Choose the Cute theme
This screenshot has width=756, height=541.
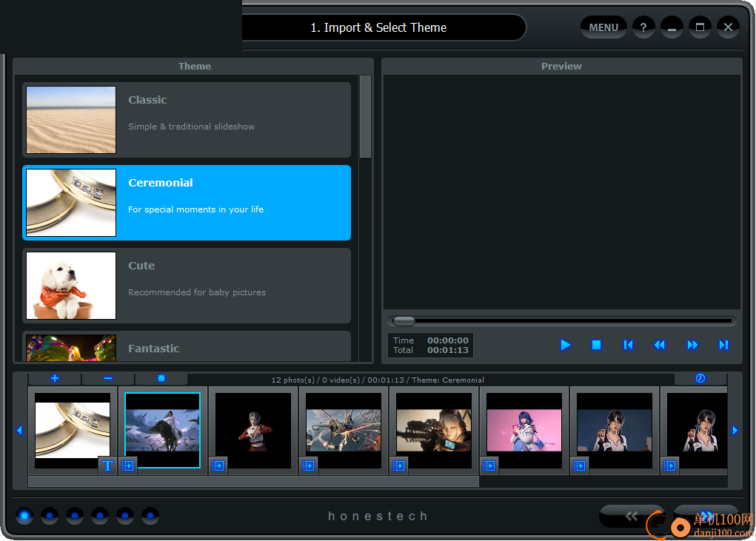tap(187, 286)
